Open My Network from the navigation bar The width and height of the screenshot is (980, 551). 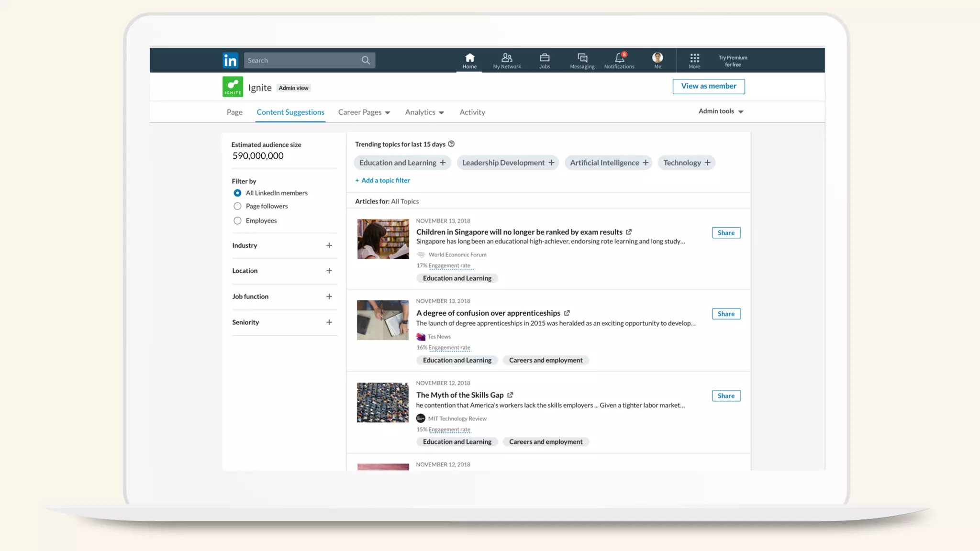[507, 61]
